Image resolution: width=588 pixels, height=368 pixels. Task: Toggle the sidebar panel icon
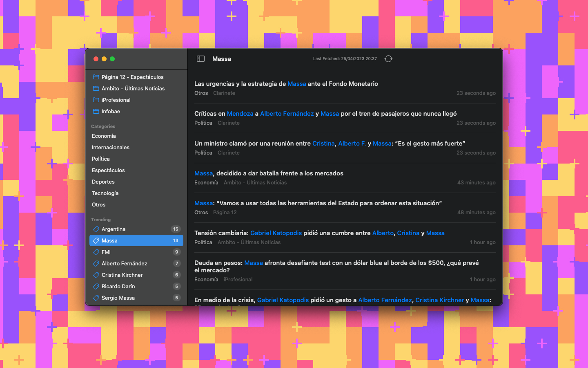pyautogui.click(x=200, y=59)
